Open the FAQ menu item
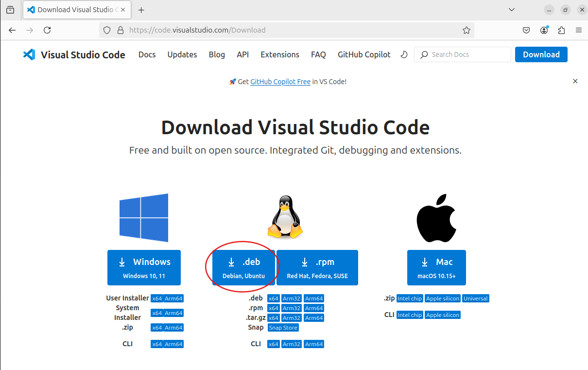This screenshot has height=370, width=588. (318, 54)
